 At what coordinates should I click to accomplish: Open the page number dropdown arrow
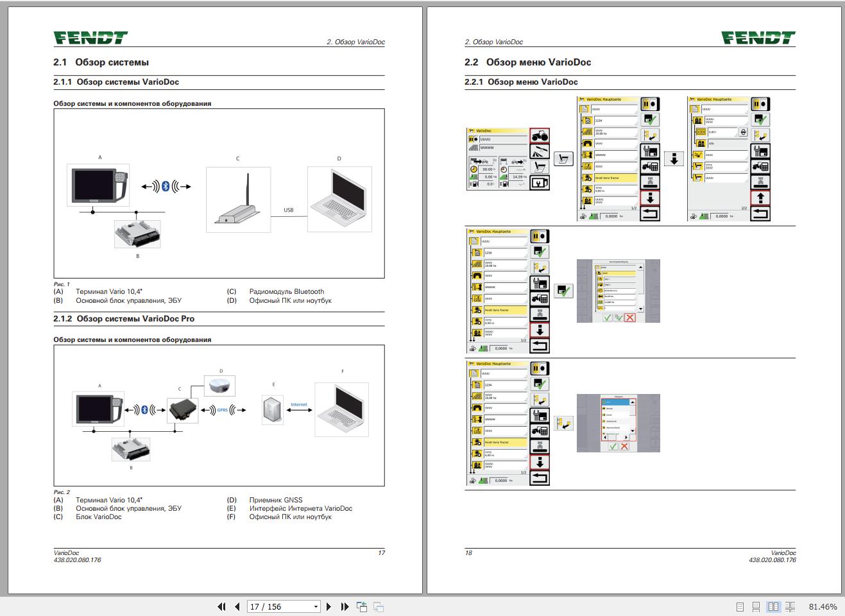tap(316, 606)
